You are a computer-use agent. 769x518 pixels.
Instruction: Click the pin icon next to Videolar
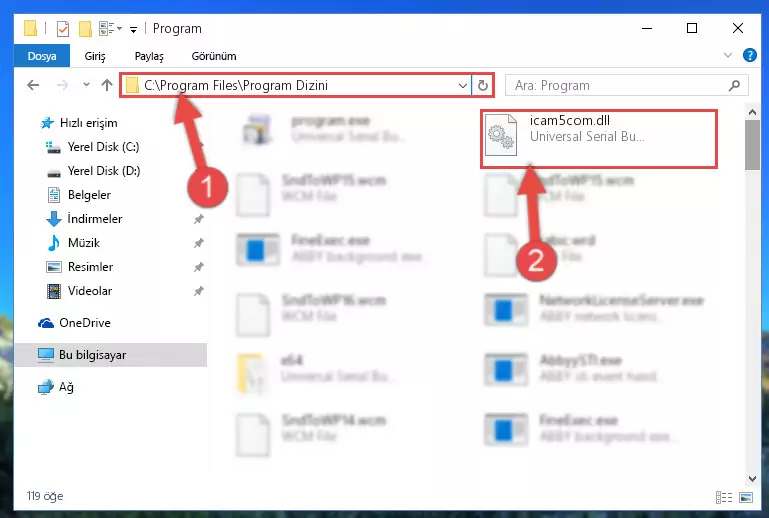(x=198, y=291)
